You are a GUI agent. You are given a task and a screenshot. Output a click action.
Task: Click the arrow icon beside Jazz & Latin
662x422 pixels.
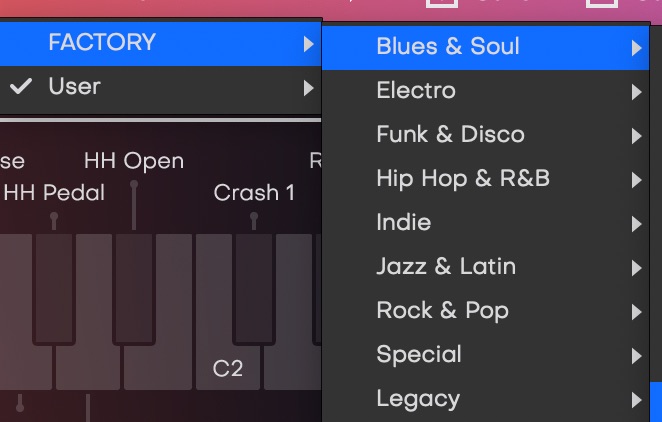(636, 268)
